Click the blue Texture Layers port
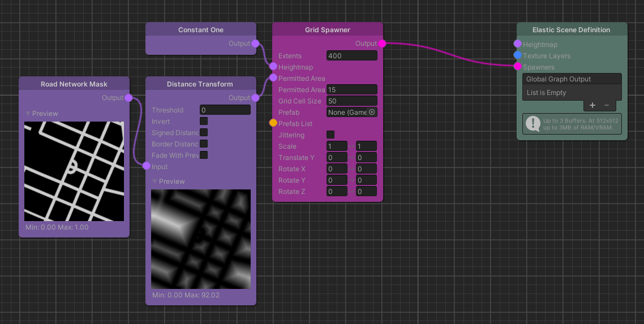 tap(517, 55)
